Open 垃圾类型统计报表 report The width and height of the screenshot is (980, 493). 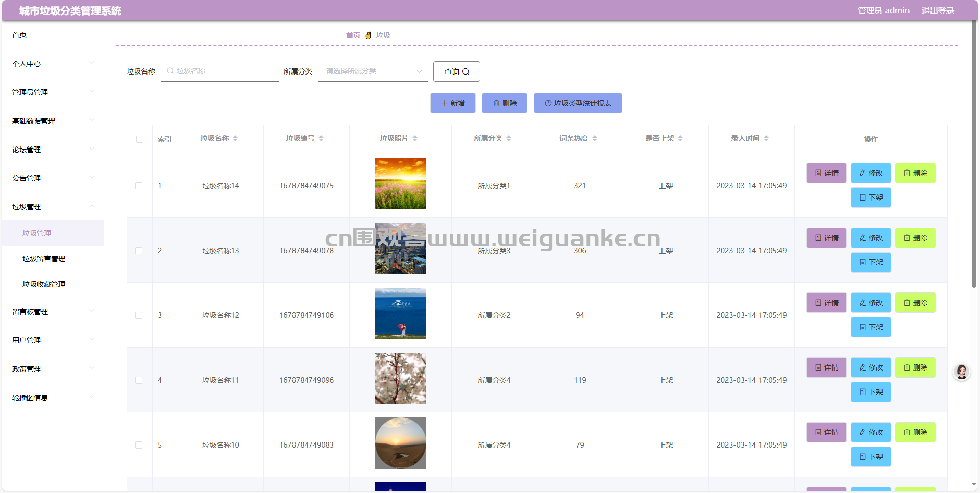(x=578, y=103)
